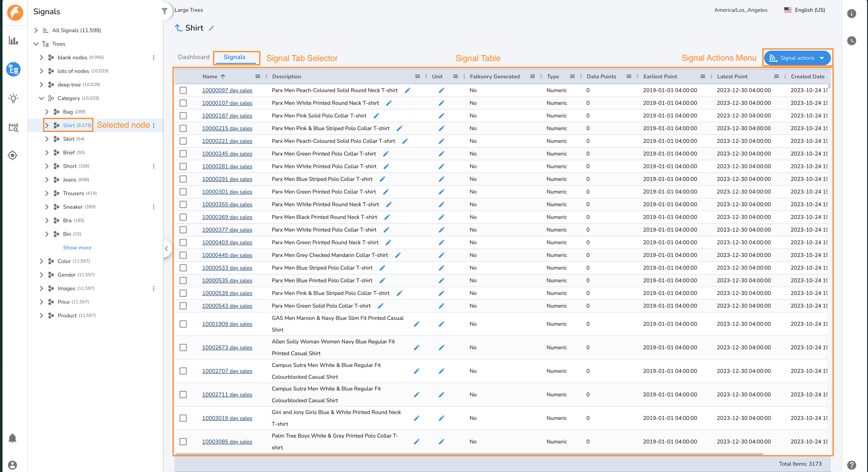Switch to the Dashboard tab
The height and width of the screenshot is (472, 868).
194,57
